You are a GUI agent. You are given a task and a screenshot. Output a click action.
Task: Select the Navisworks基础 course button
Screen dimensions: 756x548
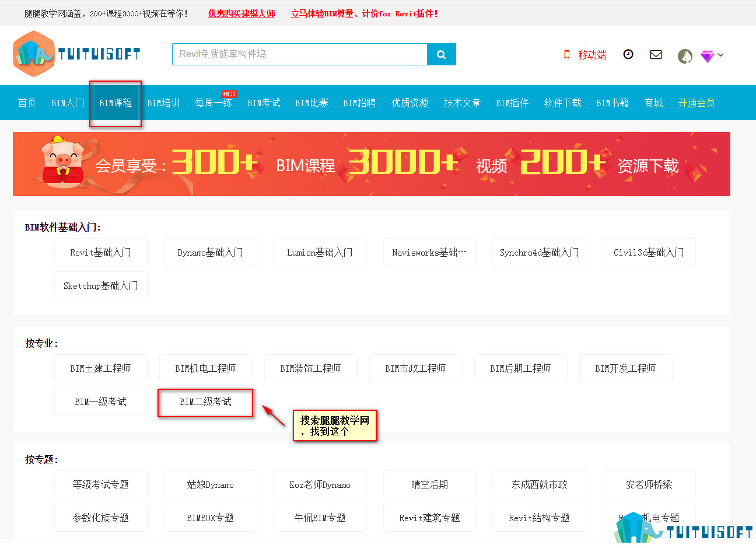point(430,252)
